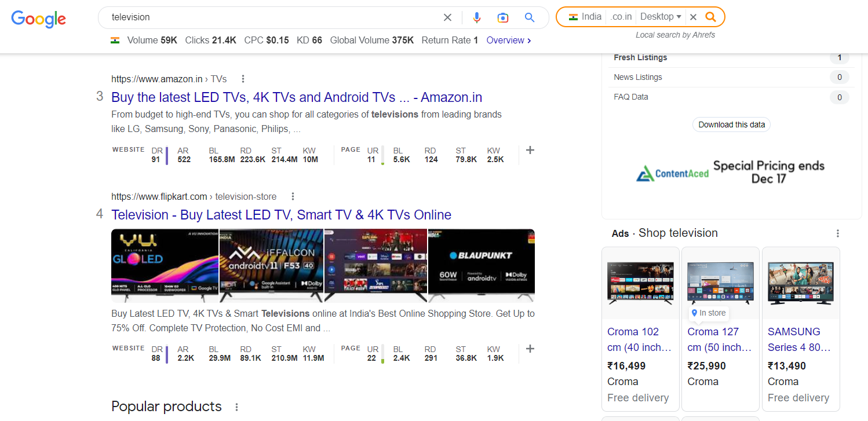Click the blue search magnifier icon
The height and width of the screenshot is (421, 868).
coord(529,17)
